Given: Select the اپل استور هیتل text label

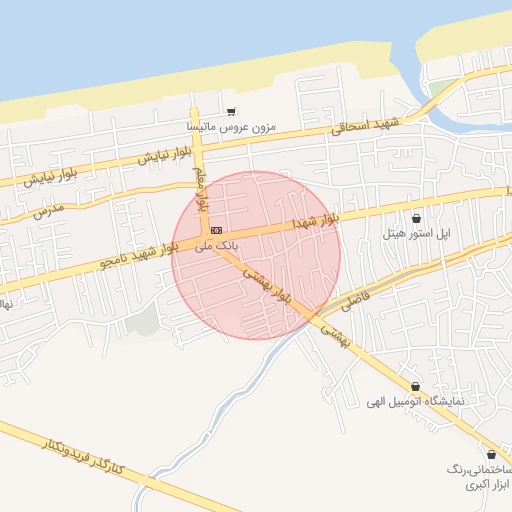Looking at the screenshot, I should click(416, 234).
